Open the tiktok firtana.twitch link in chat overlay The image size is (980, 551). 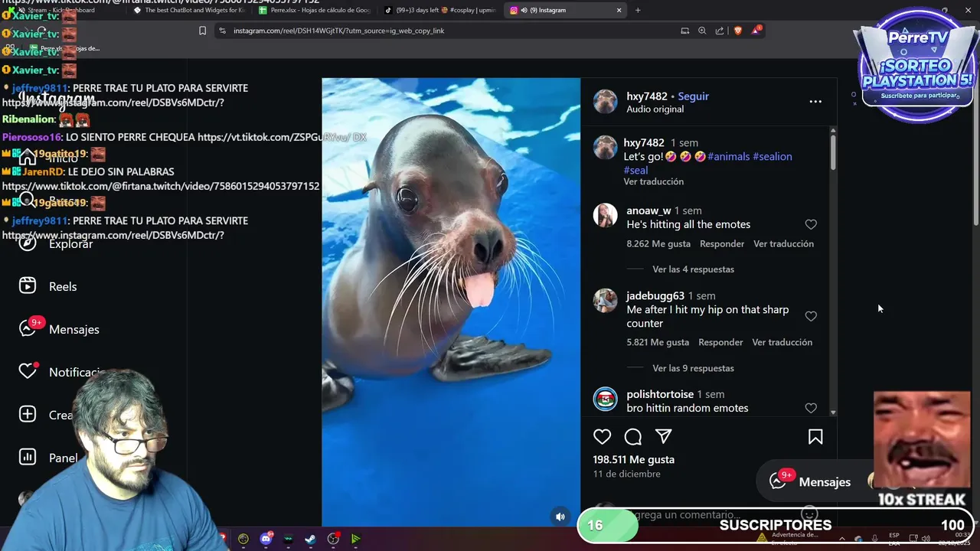tap(161, 186)
